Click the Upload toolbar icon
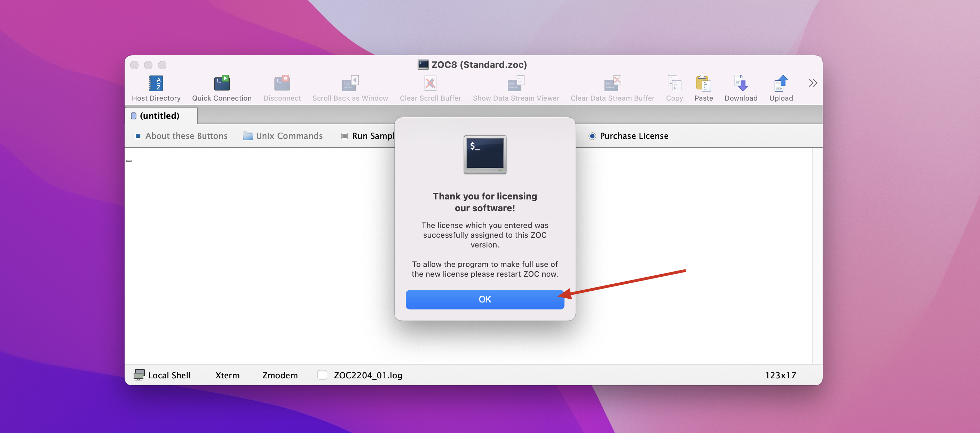The height and width of the screenshot is (433, 980). coord(781,83)
